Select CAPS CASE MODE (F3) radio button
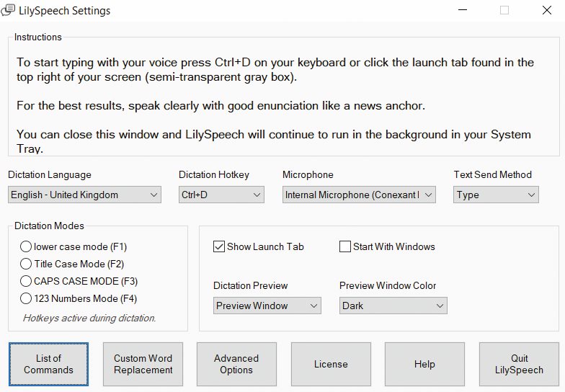 pos(26,281)
